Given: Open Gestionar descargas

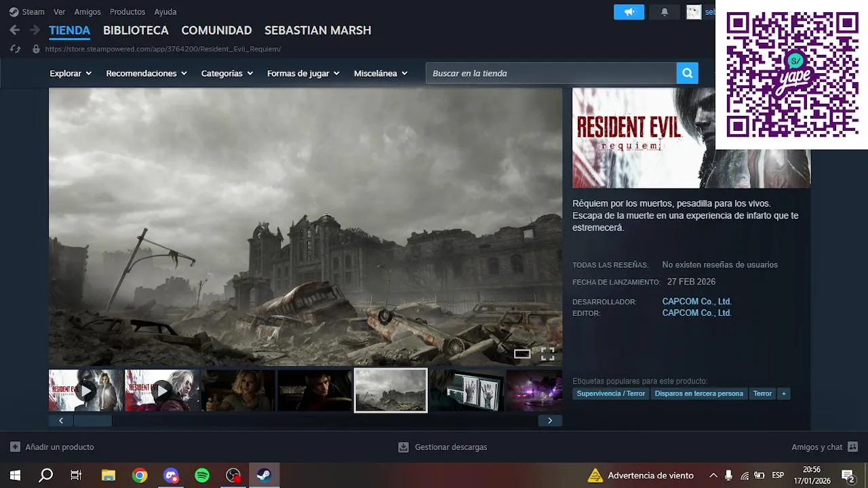Looking at the screenshot, I should 442,447.
